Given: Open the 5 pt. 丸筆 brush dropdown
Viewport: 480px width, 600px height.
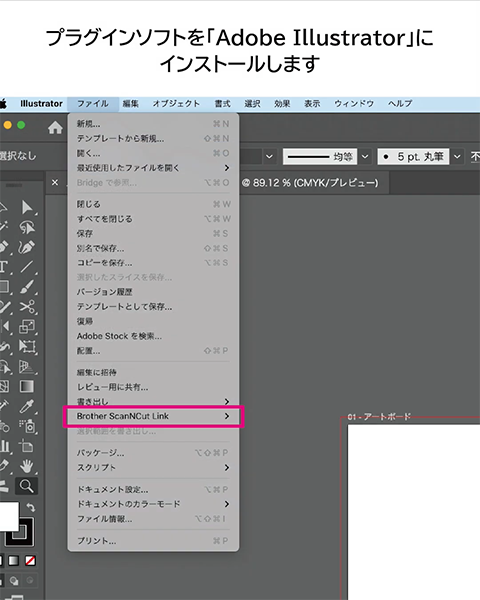Looking at the screenshot, I should point(457,157).
